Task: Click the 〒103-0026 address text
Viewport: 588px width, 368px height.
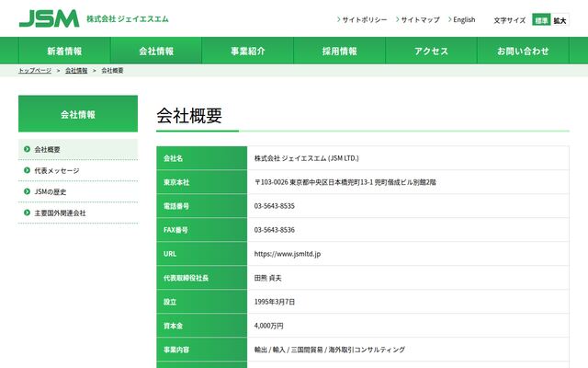Action: [345, 182]
